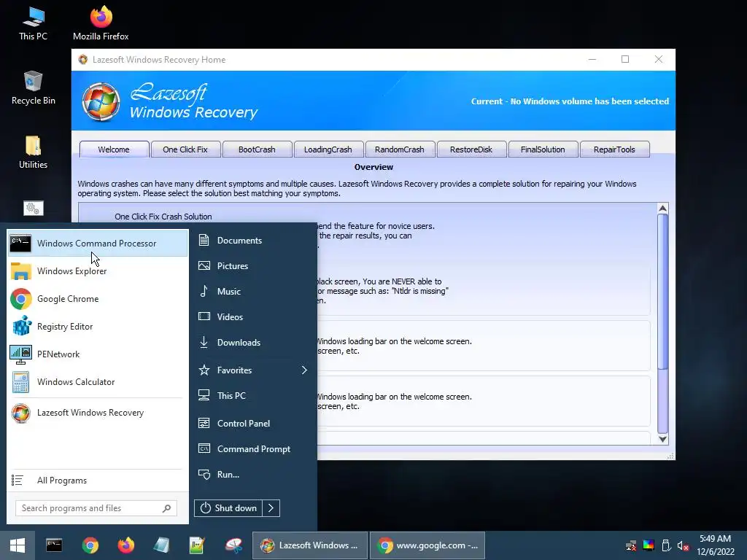Image resolution: width=747 pixels, height=560 pixels.
Task: Click Lazesoft overview scrollbar down arrow
Action: tap(662, 439)
